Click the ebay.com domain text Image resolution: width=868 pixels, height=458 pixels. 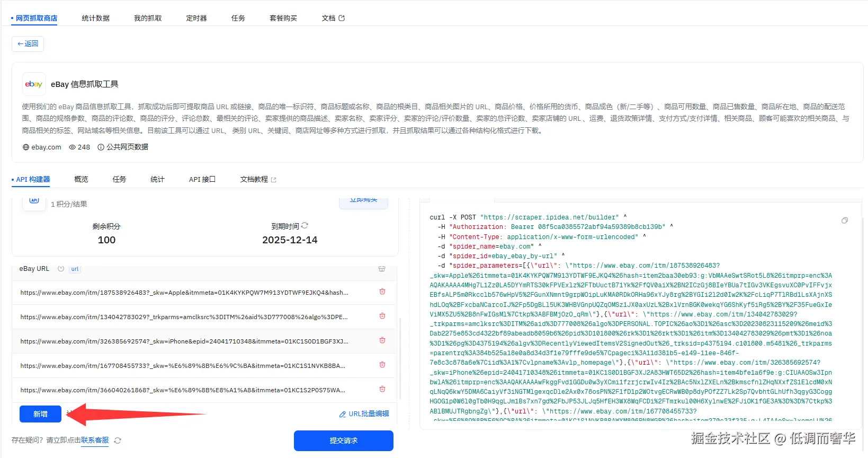(46, 147)
